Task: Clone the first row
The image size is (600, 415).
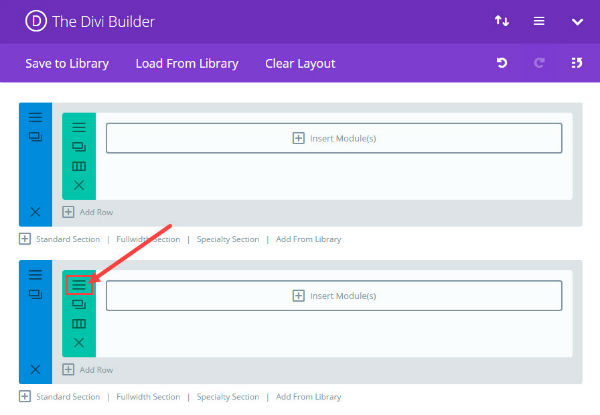Action: (x=79, y=147)
